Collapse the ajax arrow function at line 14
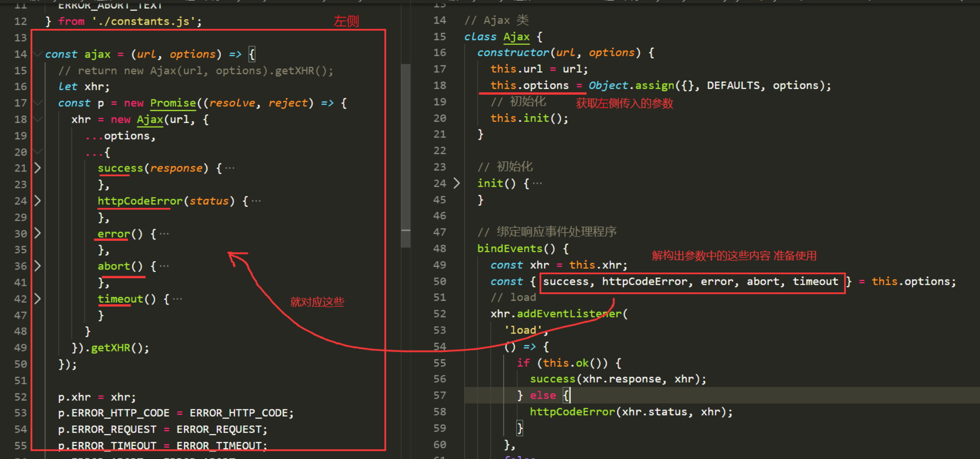The image size is (980, 459). pos(37,54)
